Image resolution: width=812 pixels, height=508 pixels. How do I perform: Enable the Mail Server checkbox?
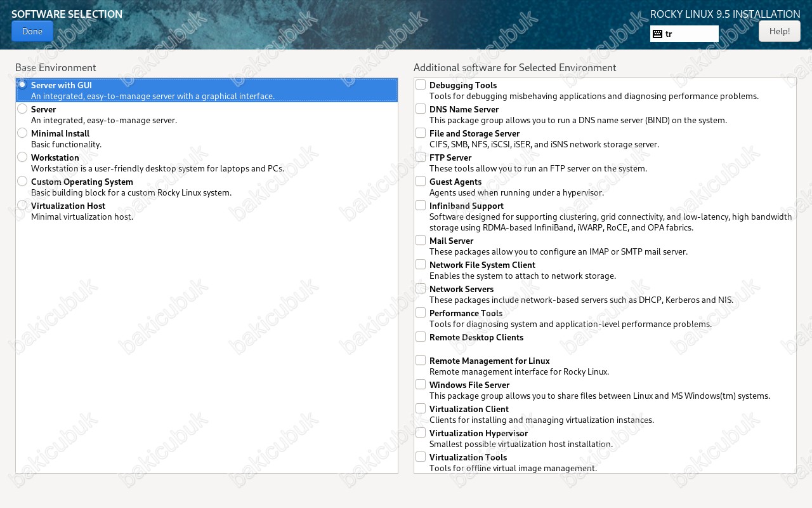point(421,240)
